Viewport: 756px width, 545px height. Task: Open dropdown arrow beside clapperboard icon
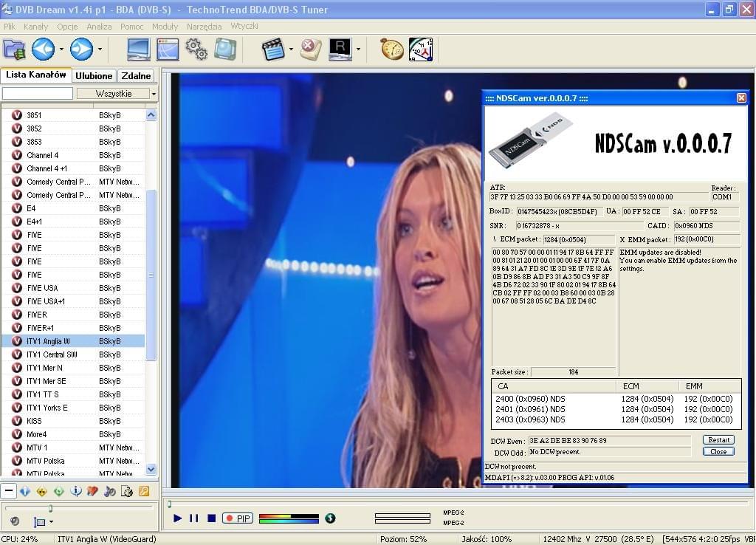click(291, 49)
